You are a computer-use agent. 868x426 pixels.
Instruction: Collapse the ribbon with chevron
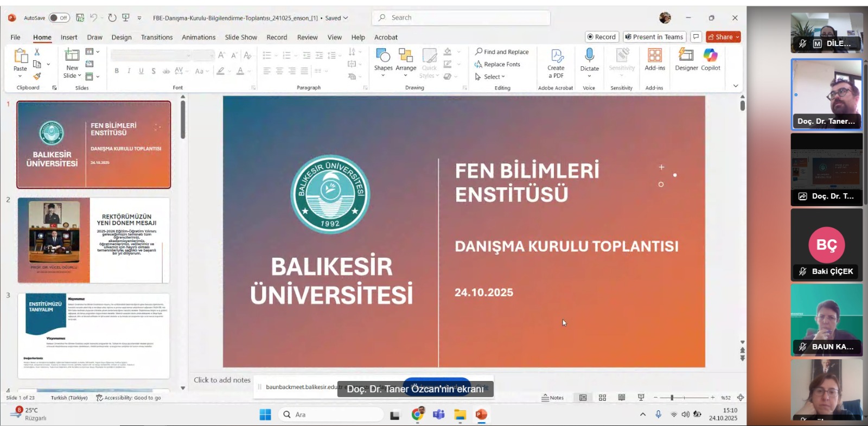click(x=736, y=86)
